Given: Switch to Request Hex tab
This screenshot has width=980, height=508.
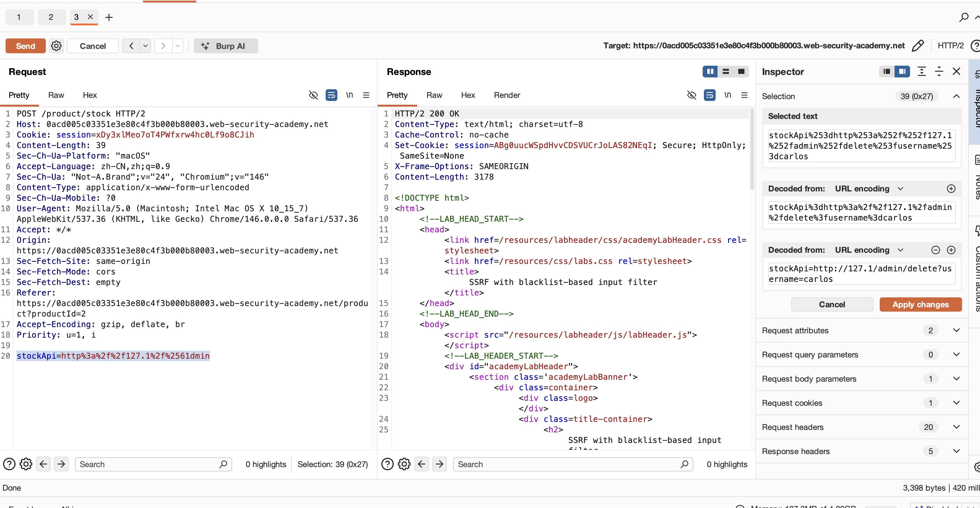Looking at the screenshot, I should 90,95.
